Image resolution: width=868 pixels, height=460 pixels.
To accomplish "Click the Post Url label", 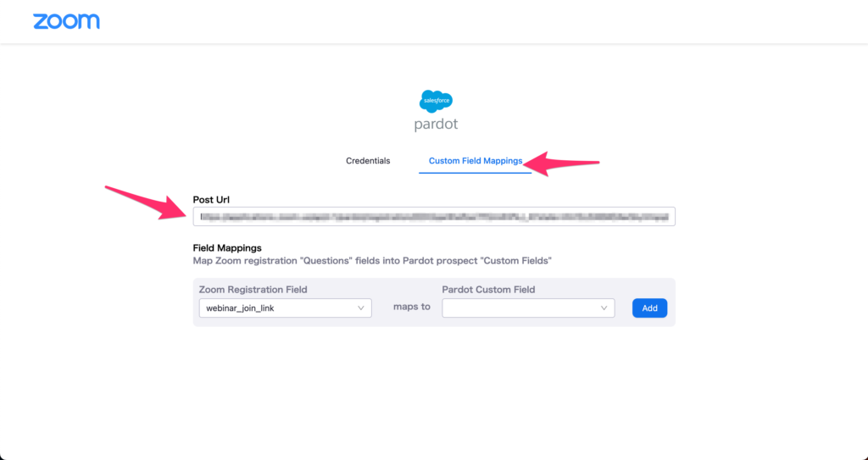I will 212,200.
